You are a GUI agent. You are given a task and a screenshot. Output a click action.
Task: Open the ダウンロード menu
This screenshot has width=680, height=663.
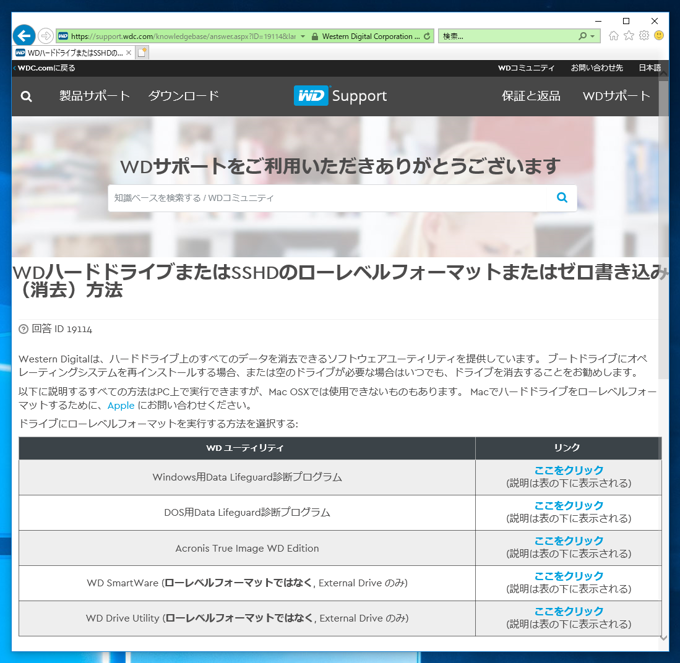click(183, 96)
